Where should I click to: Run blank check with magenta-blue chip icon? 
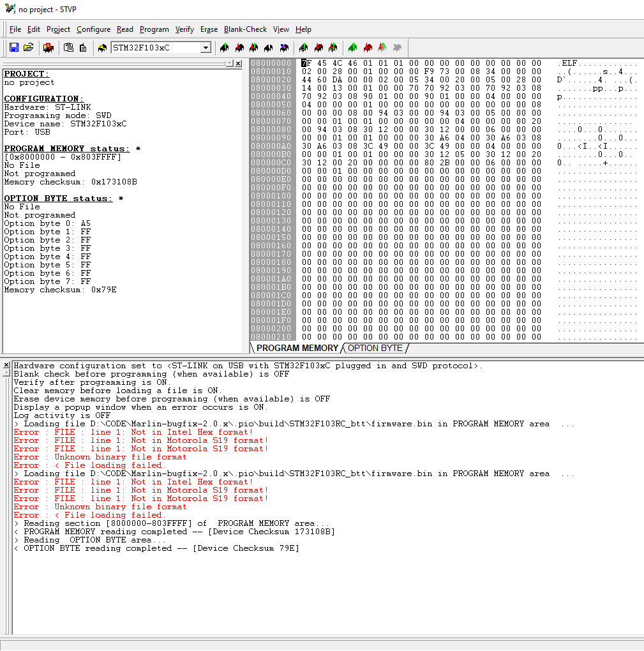284,48
